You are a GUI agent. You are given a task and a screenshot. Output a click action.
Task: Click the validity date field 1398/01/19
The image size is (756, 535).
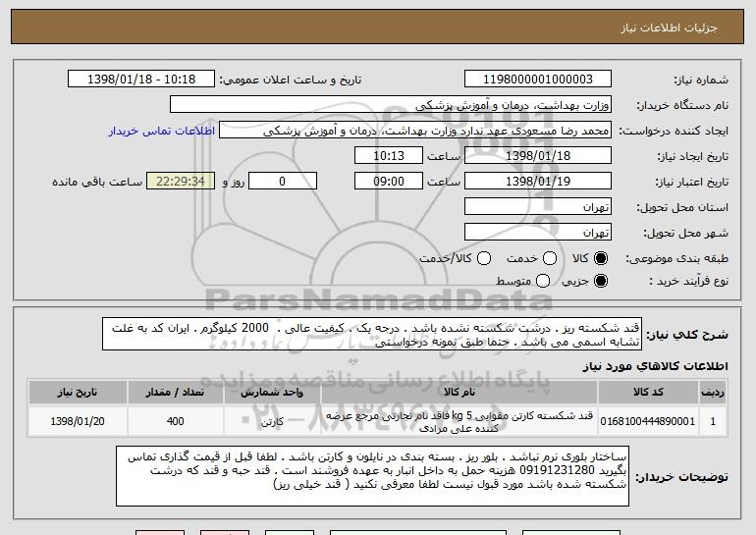tap(538, 182)
